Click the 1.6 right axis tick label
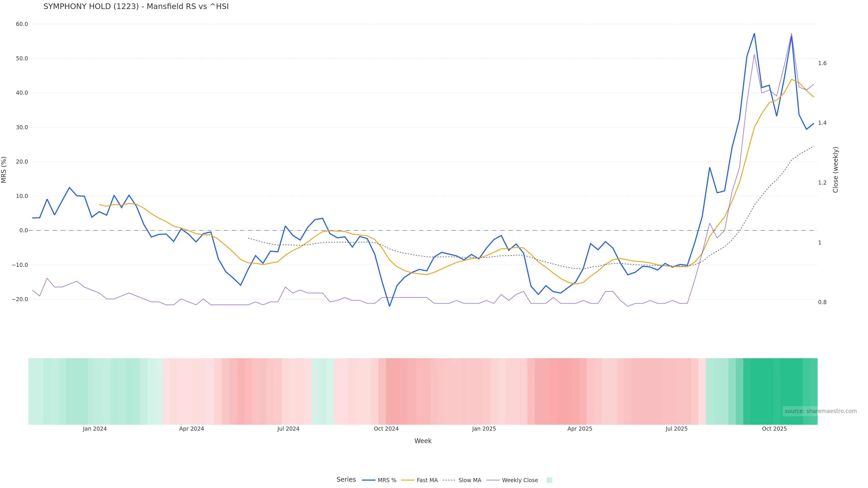Screen dimensions: 868x488 click(x=822, y=63)
